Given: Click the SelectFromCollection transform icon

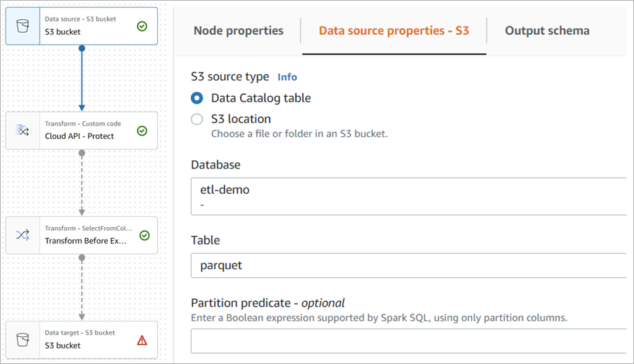Looking at the screenshot, I should pyautogui.click(x=22, y=235).
